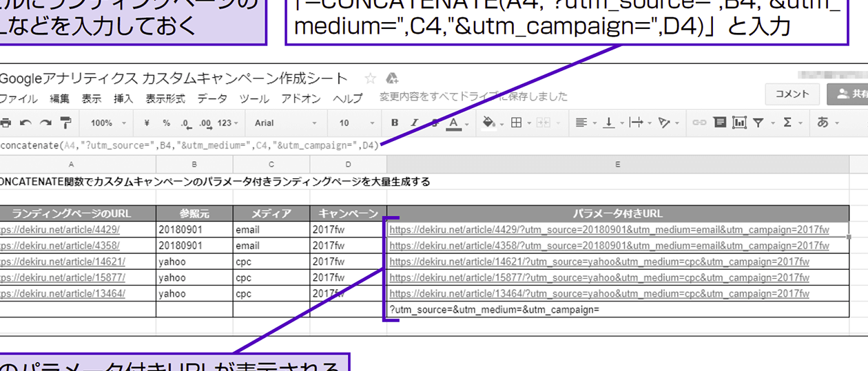This screenshot has height=371, width=868.
Task: Click the share button at top right
Action: [x=848, y=94]
